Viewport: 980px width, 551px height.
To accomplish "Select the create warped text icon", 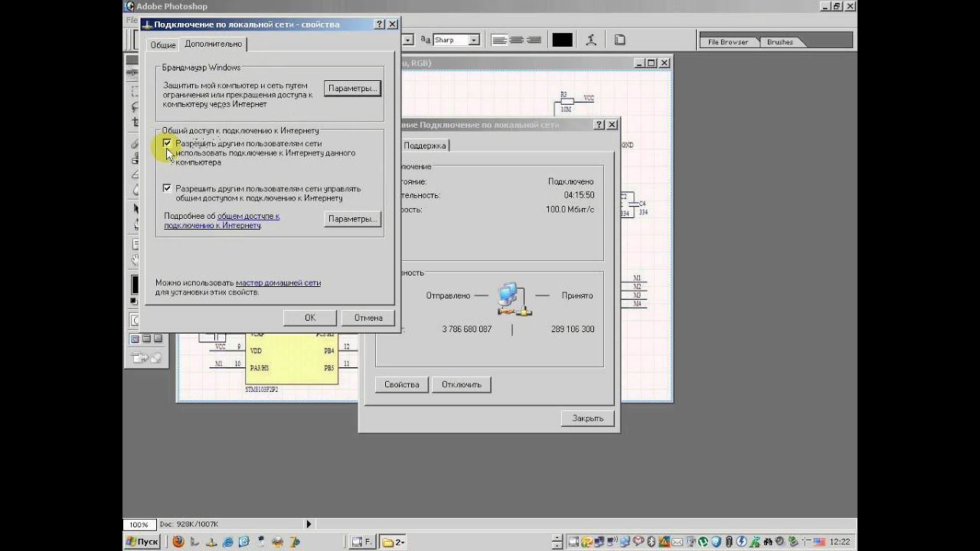I will [x=591, y=40].
